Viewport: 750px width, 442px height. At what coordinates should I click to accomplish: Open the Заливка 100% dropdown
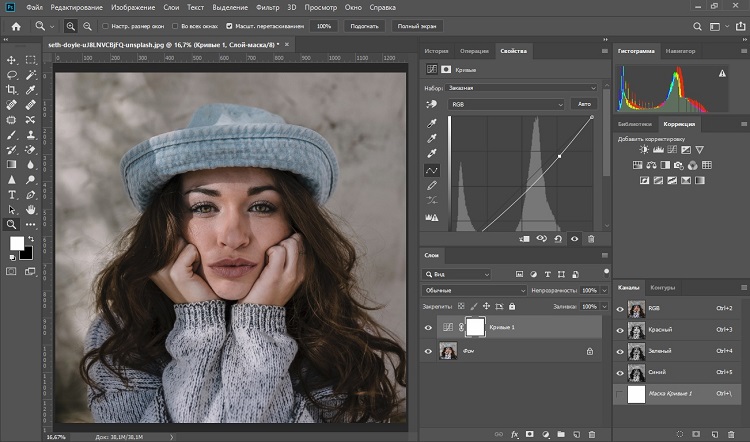[x=604, y=306]
